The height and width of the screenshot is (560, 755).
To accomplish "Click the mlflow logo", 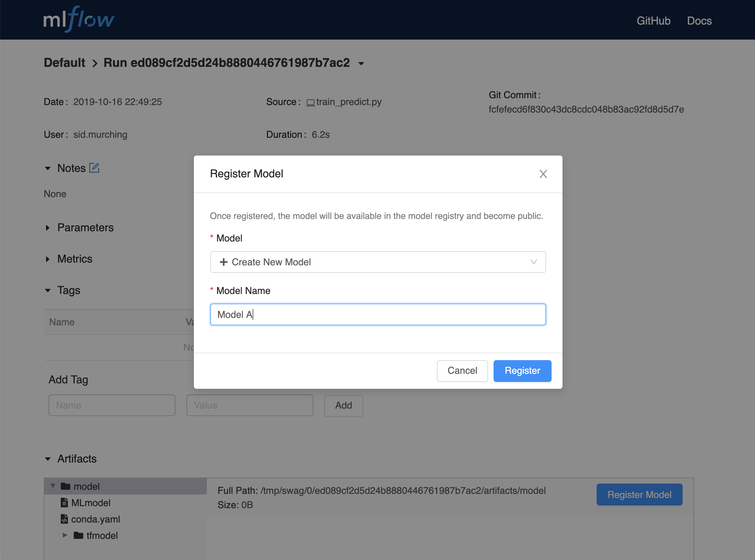I will 79,20.
